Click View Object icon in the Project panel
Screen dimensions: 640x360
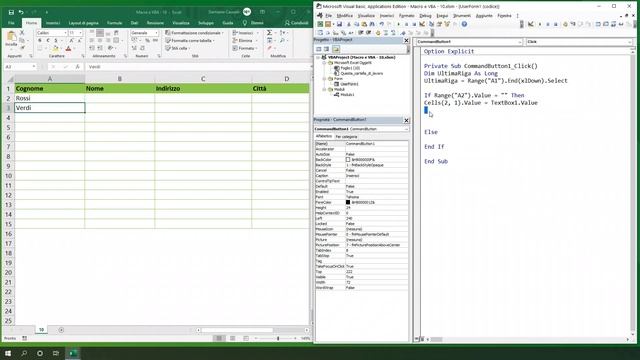(x=327, y=49)
